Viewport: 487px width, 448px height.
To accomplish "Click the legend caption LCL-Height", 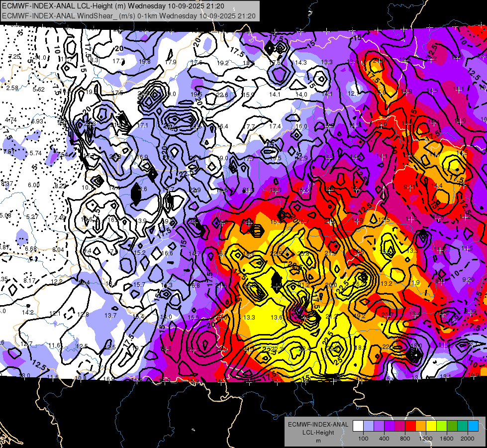I will [x=318, y=433].
